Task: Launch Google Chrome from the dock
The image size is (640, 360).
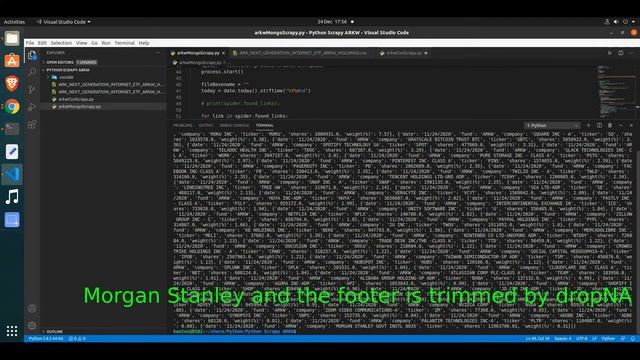Action: 12,107
